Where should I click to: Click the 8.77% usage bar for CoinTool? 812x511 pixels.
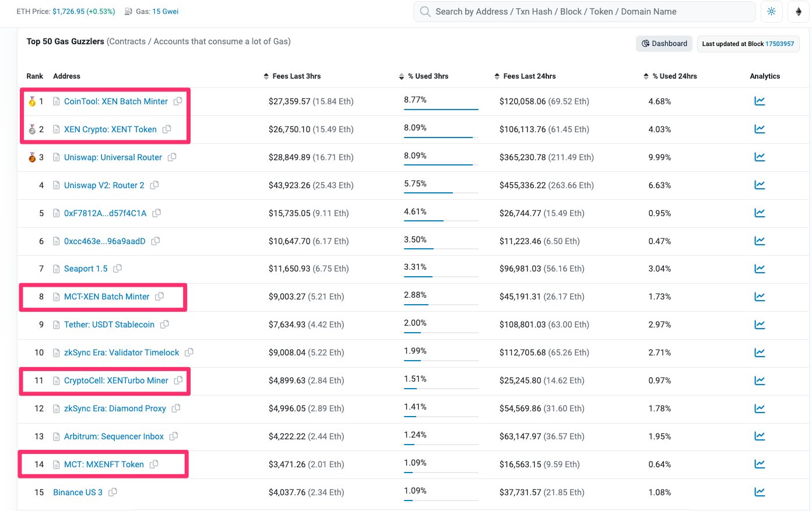pos(441,108)
